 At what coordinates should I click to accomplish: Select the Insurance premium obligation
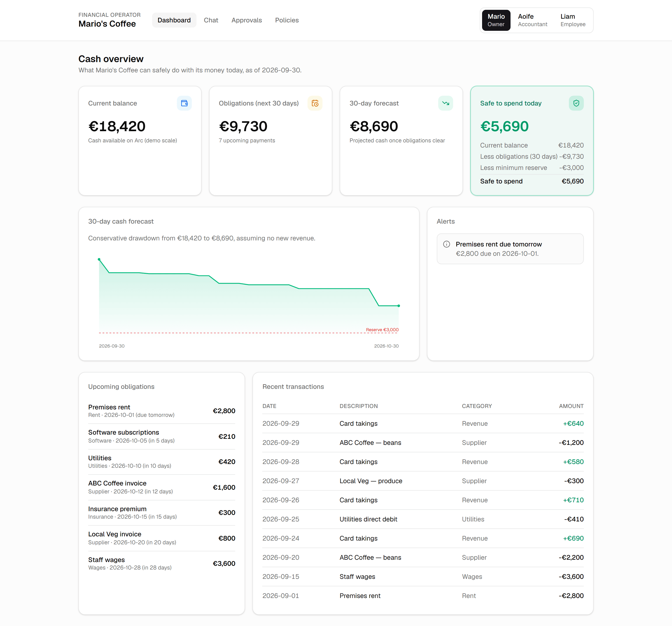(x=161, y=513)
